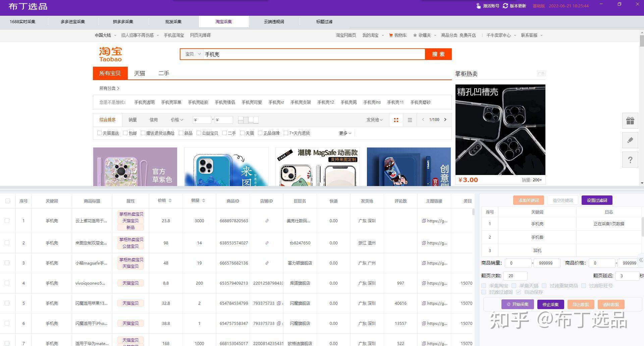Switch to 批发采集 tab
Image resolution: width=644 pixels, height=346 pixels.
[173, 21]
